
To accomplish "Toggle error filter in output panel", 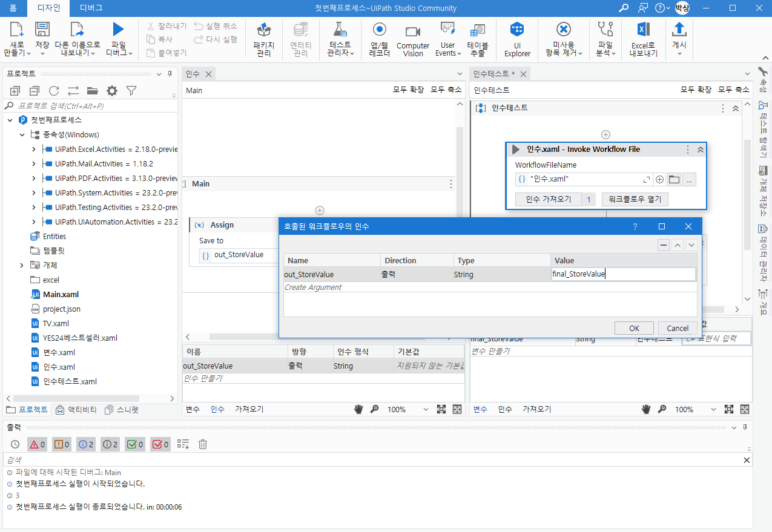I will pyautogui.click(x=37, y=444).
